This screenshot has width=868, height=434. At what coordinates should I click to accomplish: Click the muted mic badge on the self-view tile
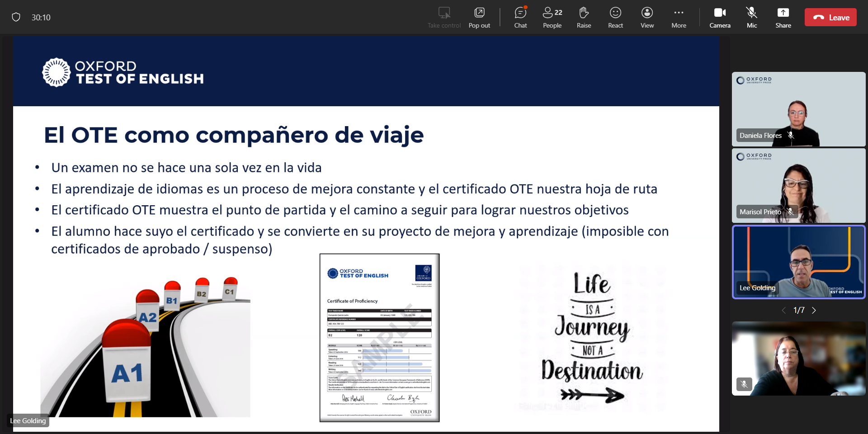click(744, 384)
